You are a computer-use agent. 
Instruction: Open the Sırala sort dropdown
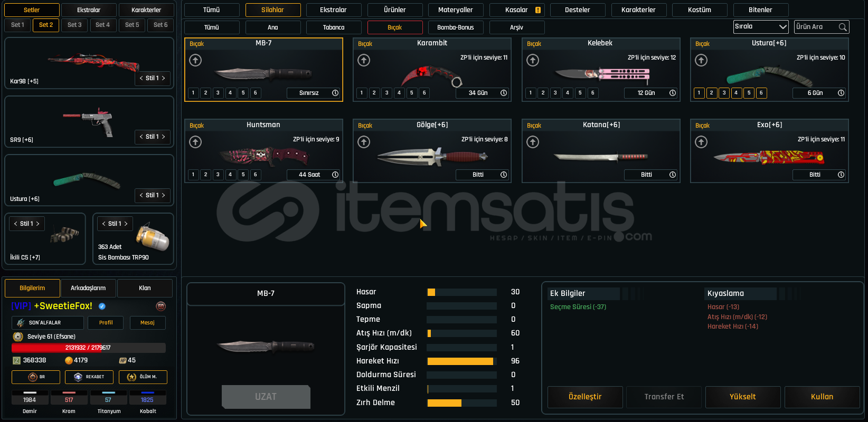coord(761,26)
